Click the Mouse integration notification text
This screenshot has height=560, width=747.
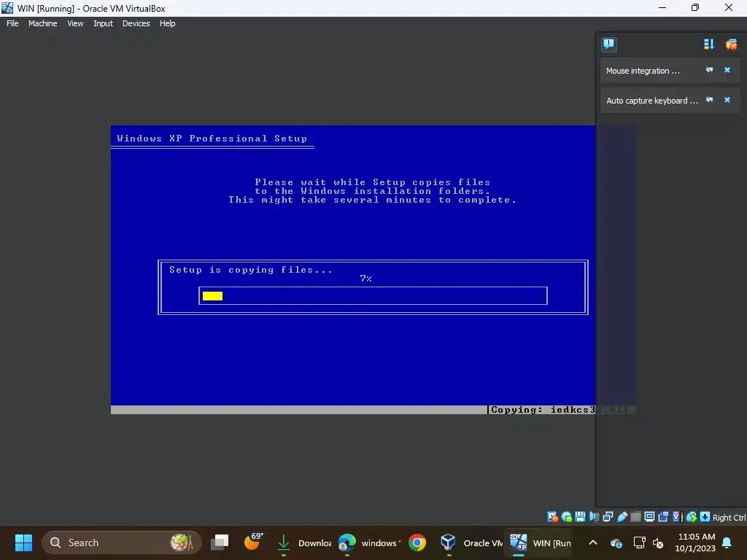pyautogui.click(x=643, y=71)
